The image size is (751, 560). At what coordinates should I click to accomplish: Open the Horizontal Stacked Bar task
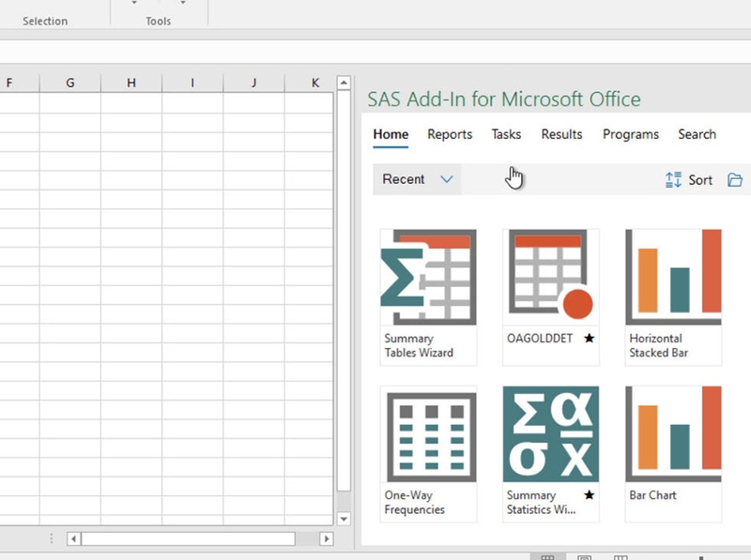click(672, 281)
